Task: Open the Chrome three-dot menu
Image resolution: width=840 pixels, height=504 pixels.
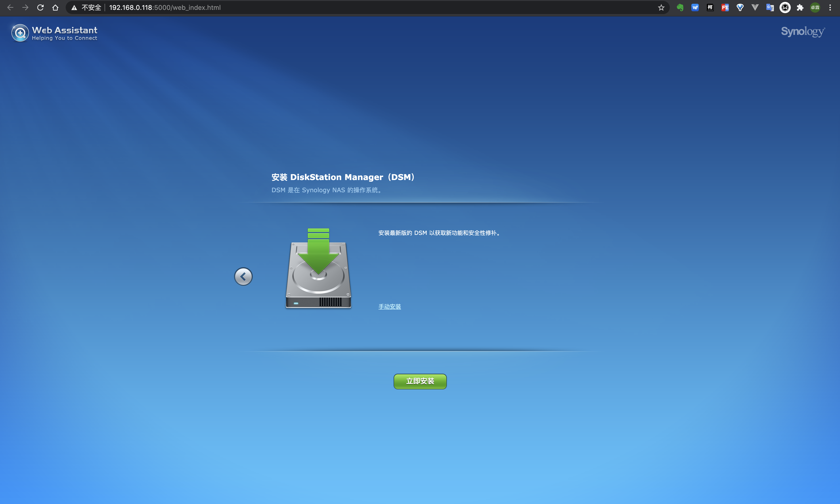Action: pos(830,8)
